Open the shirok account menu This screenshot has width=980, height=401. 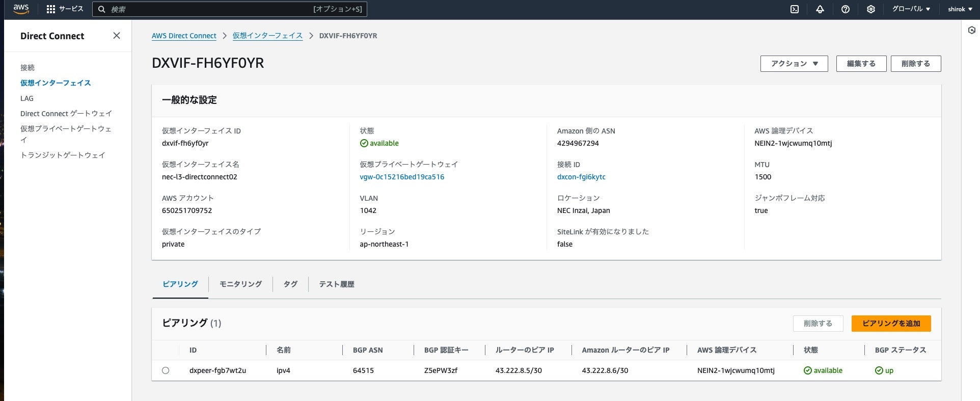point(960,9)
